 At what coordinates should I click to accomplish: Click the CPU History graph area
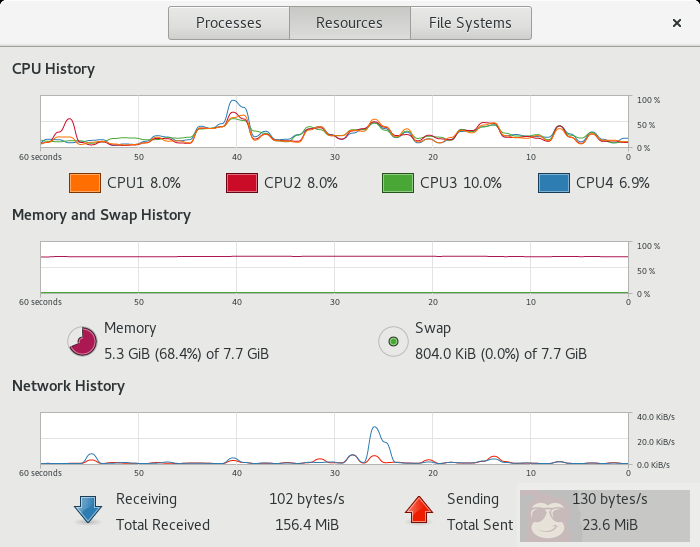(x=334, y=122)
